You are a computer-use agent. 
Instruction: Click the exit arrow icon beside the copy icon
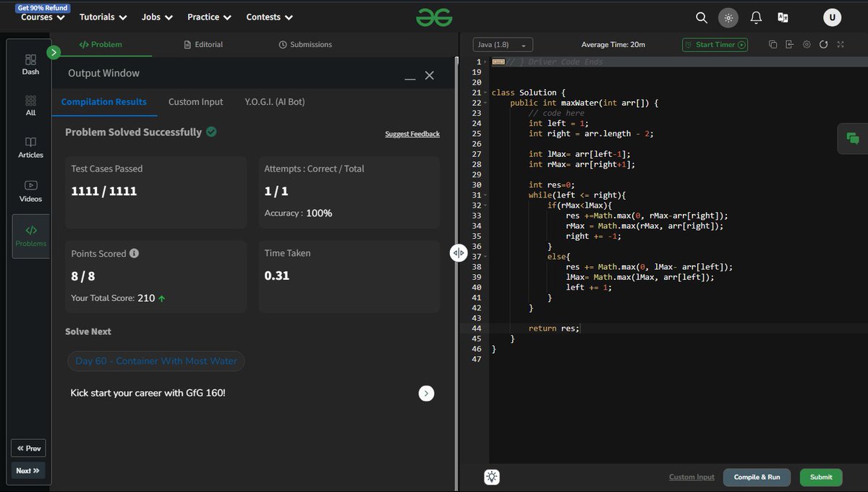790,45
